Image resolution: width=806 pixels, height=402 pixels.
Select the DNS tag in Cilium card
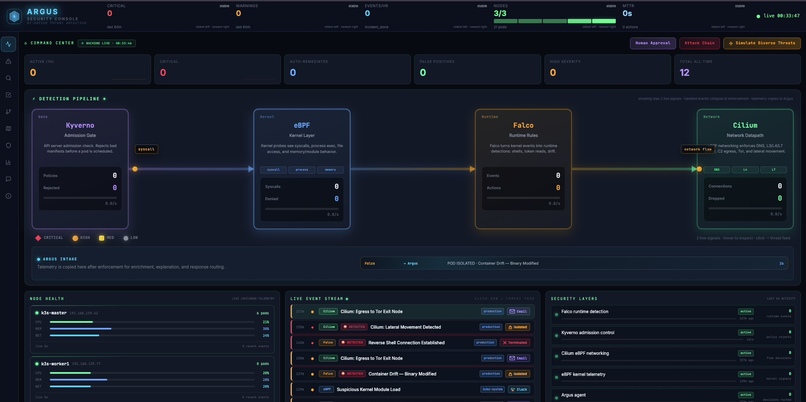pos(717,170)
